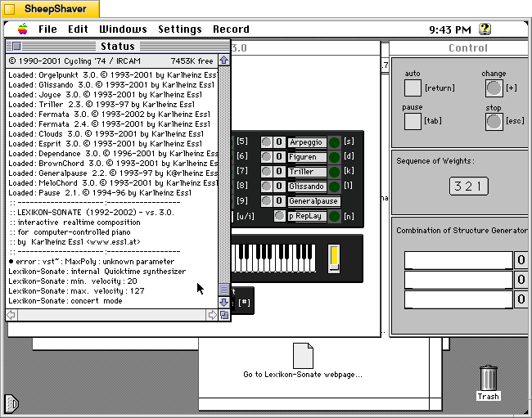Click the Control window title bar
This screenshot has width=532, height=418.
point(458,48)
